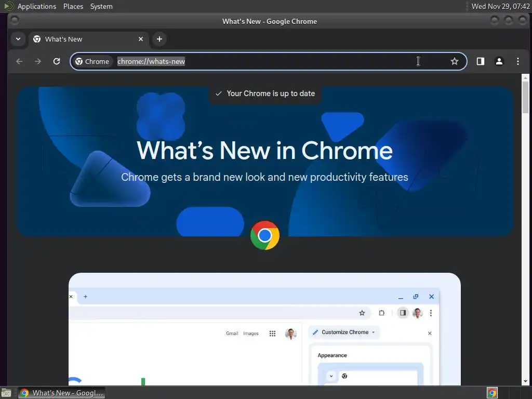Image resolution: width=532 pixels, height=399 pixels.
Task: Open the side panel icon
Action: tap(481, 61)
